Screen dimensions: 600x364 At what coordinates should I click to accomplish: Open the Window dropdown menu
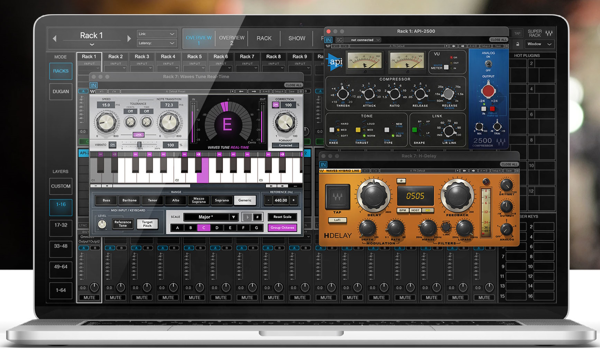click(539, 44)
